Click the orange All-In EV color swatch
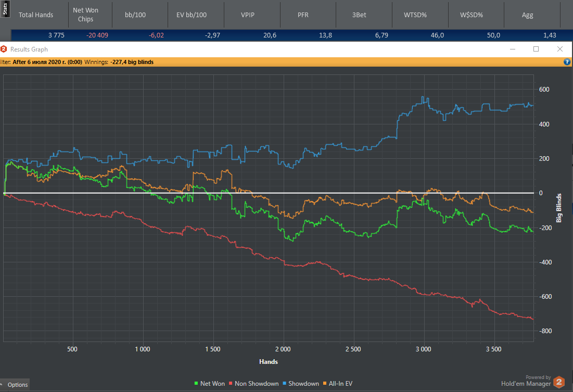 click(325, 384)
